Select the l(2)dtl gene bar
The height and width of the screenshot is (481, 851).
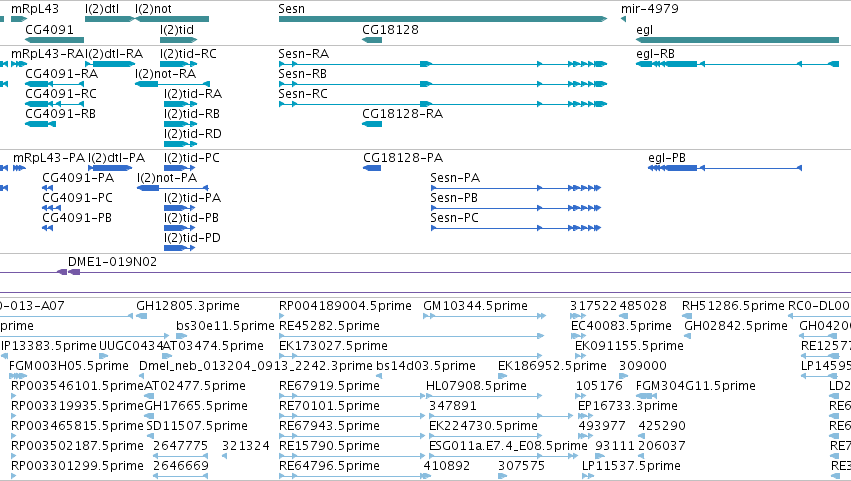click(110, 19)
